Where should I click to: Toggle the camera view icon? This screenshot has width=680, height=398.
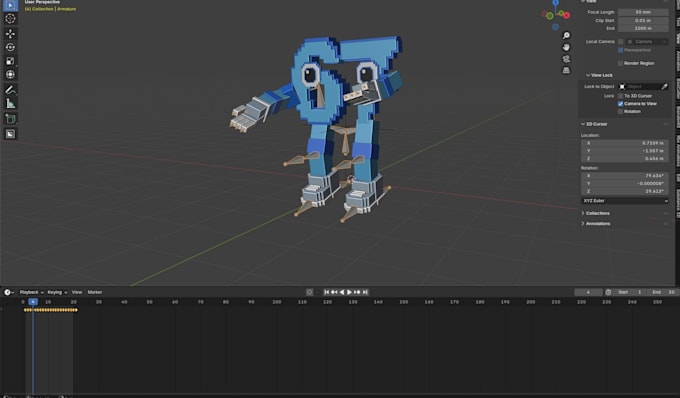[566, 59]
